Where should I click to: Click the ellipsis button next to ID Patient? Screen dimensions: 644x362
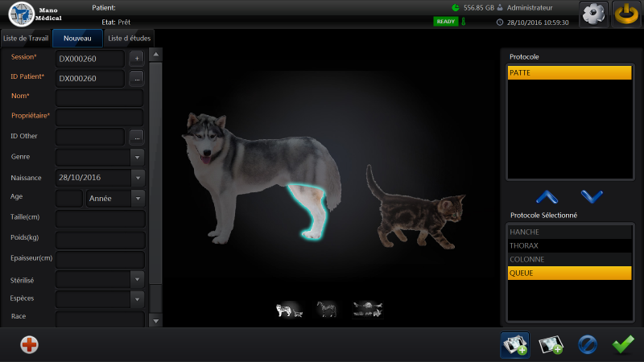pos(137,78)
